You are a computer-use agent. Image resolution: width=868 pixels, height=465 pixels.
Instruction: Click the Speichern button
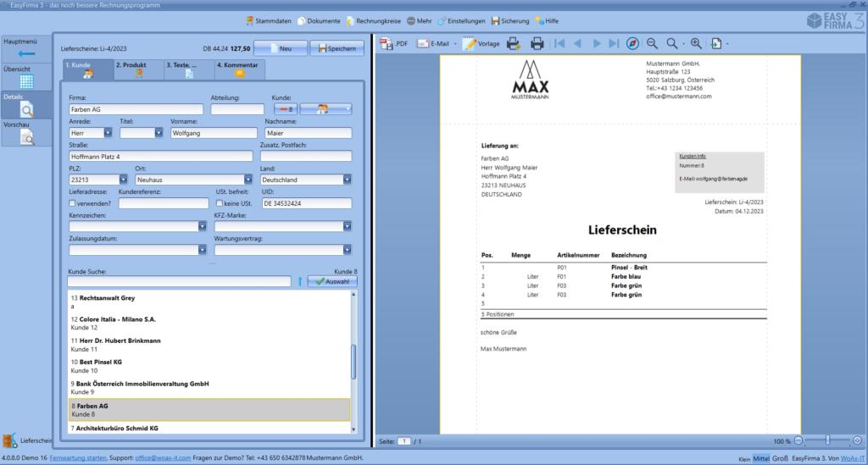coord(337,48)
